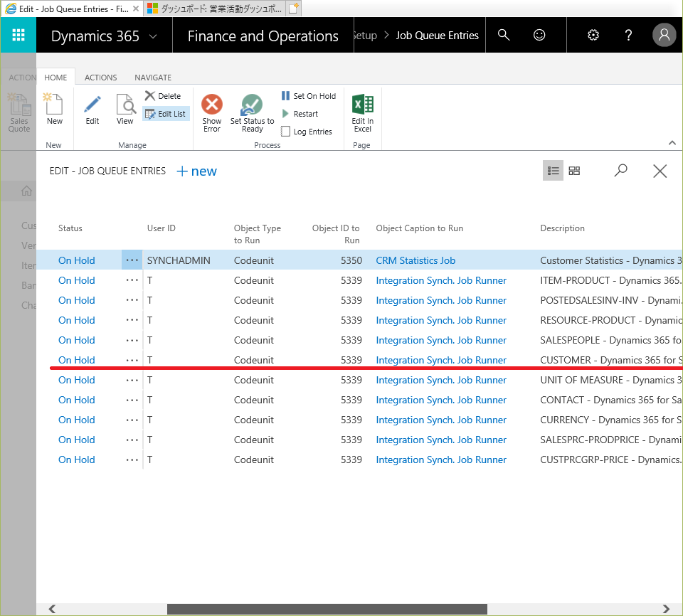Screen dimensions: 683x616
Task: Switch to list view icon
Action: click(x=554, y=170)
